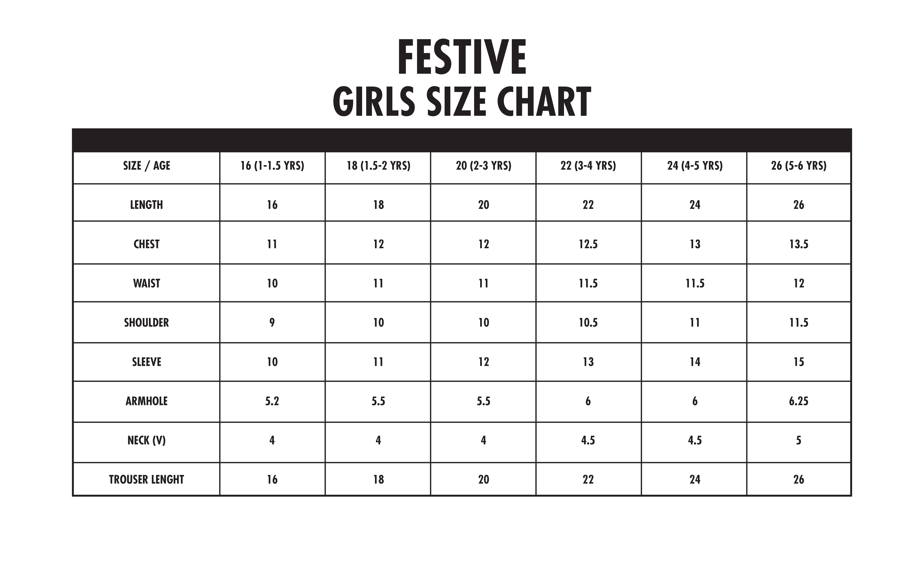
Task: Select the CHEST row label
Action: tap(146, 244)
